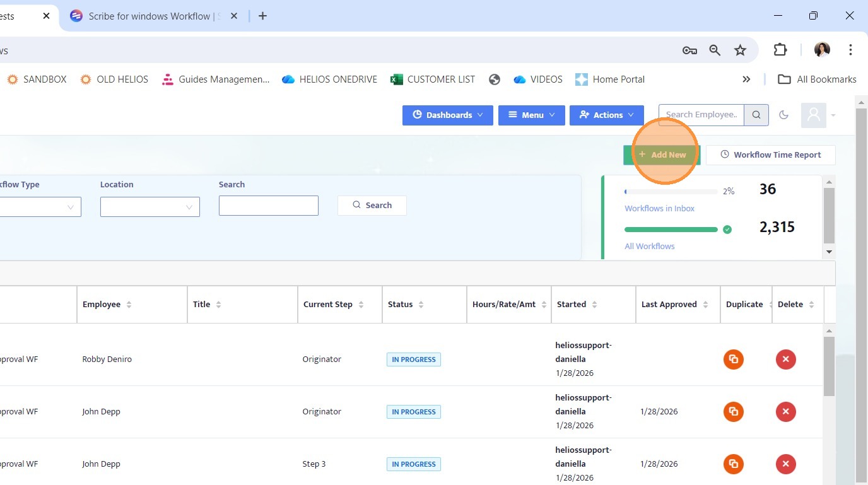Click the workflow table's scrollbar up arrow
This screenshot has height=485, width=868.
[x=830, y=330]
